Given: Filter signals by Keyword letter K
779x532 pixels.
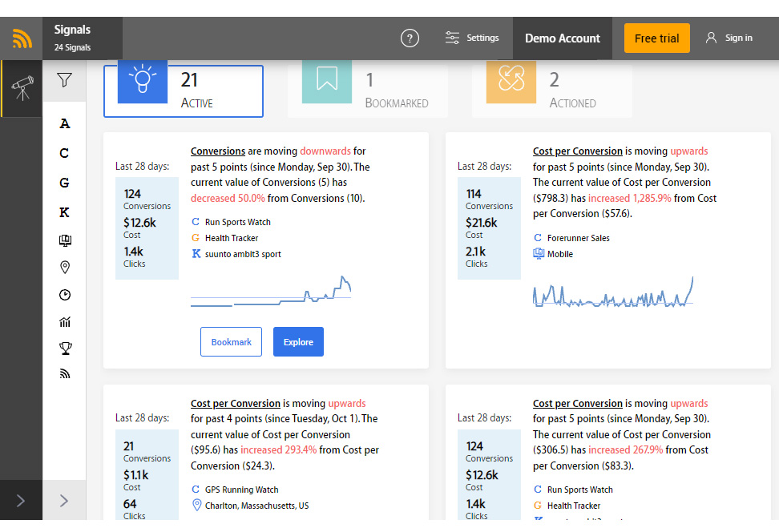Looking at the screenshot, I should pyautogui.click(x=65, y=212).
